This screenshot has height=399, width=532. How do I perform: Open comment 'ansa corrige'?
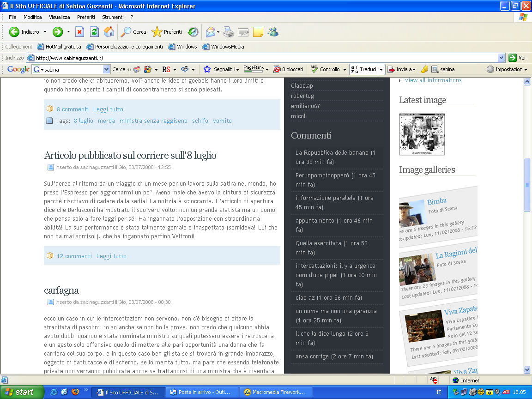pyautogui.click(x=334, y=356)
